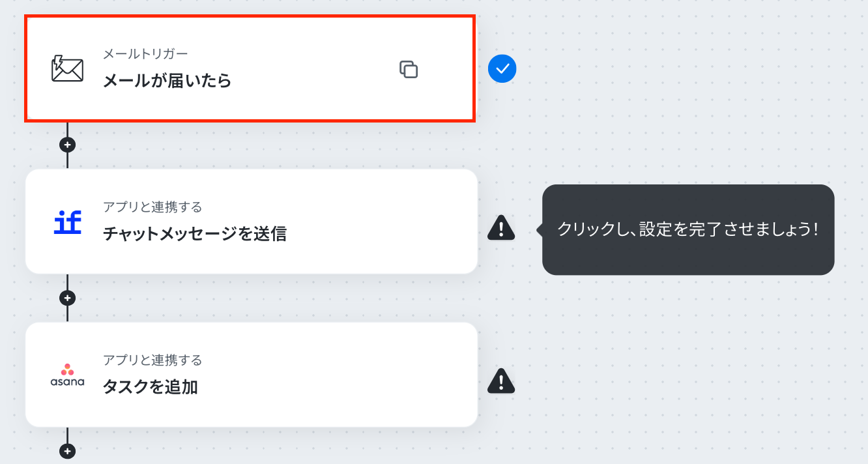
Task: Insert a step between the chat message and Asana cards
Action: tap(67, 298)
